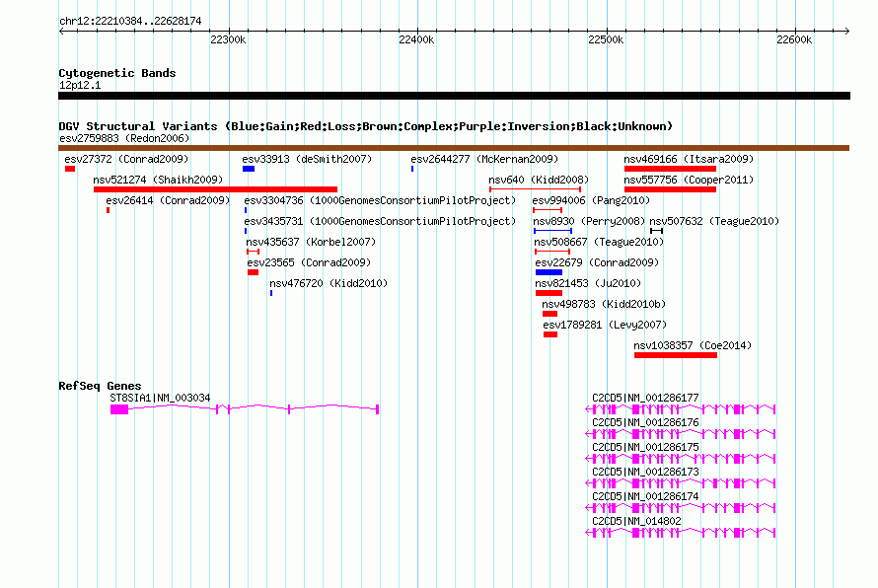Select nsv498783 (Kidd2010b) label
878x588 pixels.
[604, 304]
